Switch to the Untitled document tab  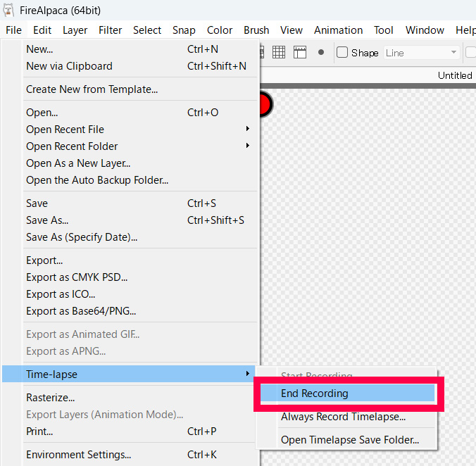pos(455,75)
